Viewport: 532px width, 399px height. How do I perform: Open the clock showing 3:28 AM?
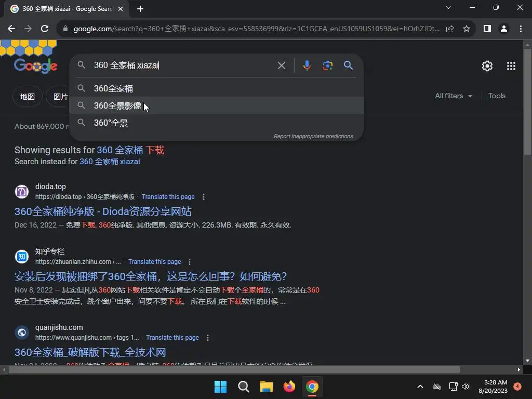[x=493, y=387]
